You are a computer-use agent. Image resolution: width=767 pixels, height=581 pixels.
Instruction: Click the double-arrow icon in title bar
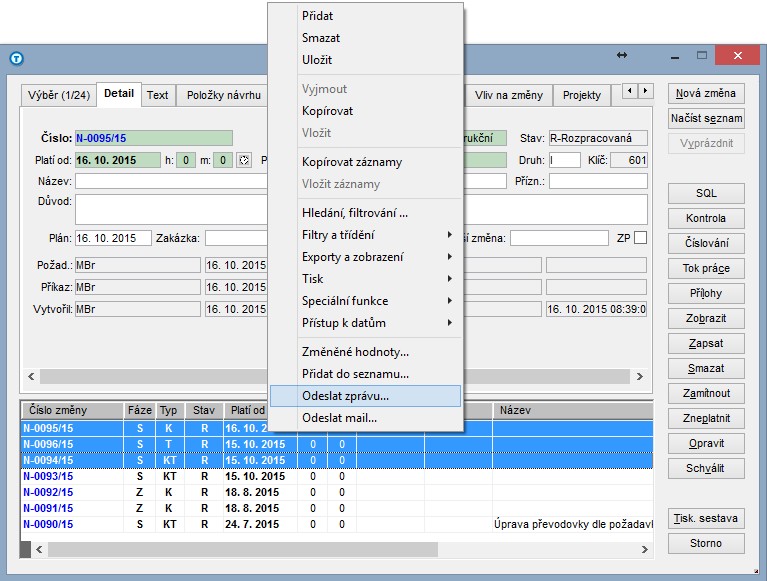622,55
